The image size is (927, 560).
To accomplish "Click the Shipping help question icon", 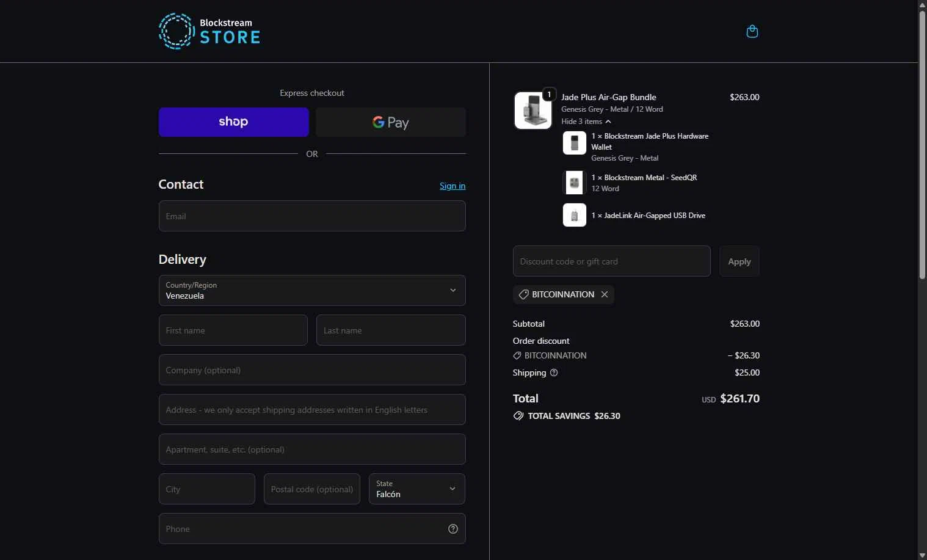I will coord(554,373).
